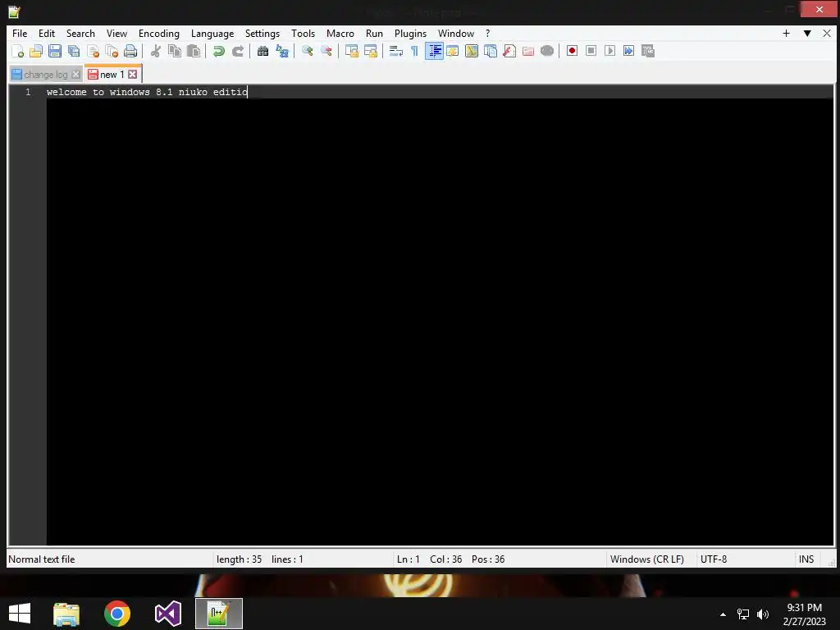The width and height of the screenshot is (840, 630).
Task: Open the Document Map icon
Action: pyautogui.click(x=472, y=51)
